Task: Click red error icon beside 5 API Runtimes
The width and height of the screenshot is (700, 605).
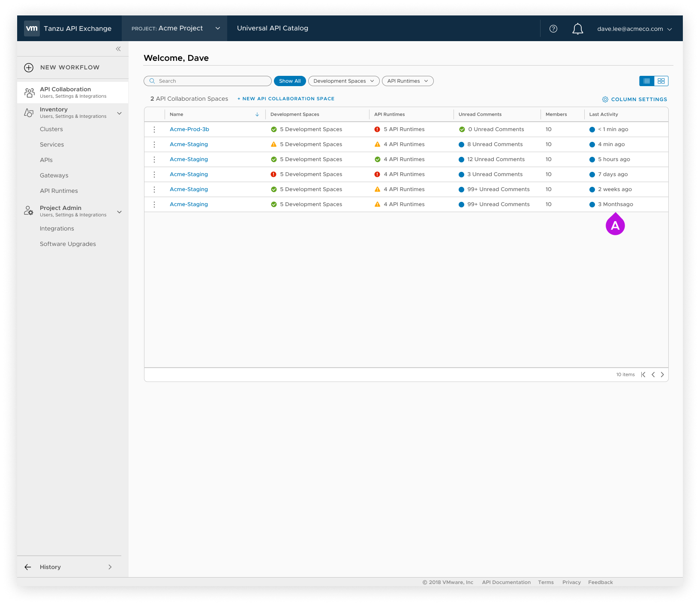Action: pyautogui.click(x=377, y=129)
